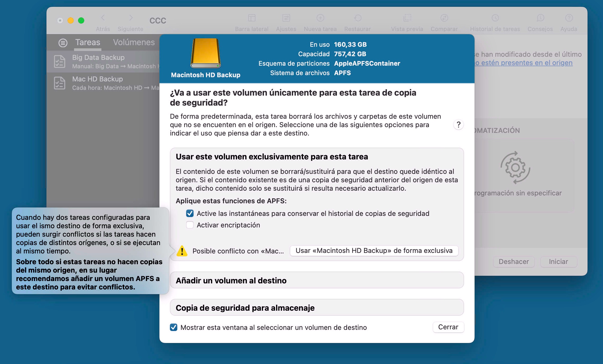The height and width of the screenshot is (364, 603).
Task: Click the sidebar list filter icon
Action: 63,43
